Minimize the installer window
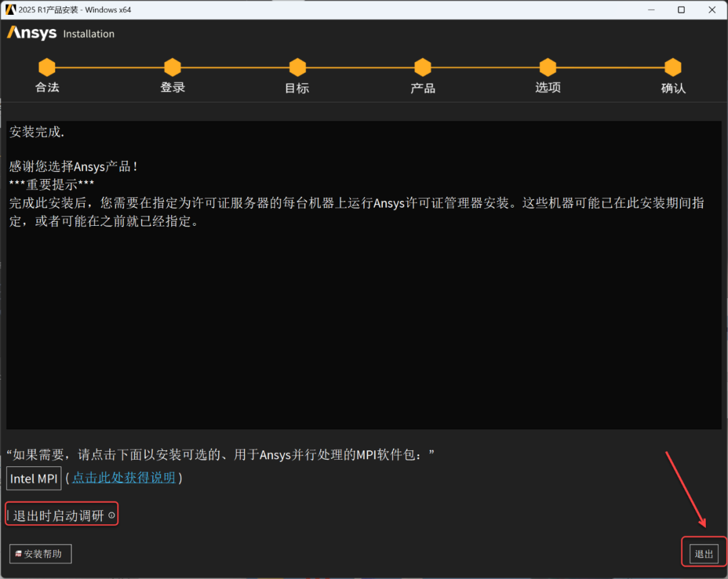Viewport: 728px width, 579px height. pyautogui.click(x=651, y=9)
